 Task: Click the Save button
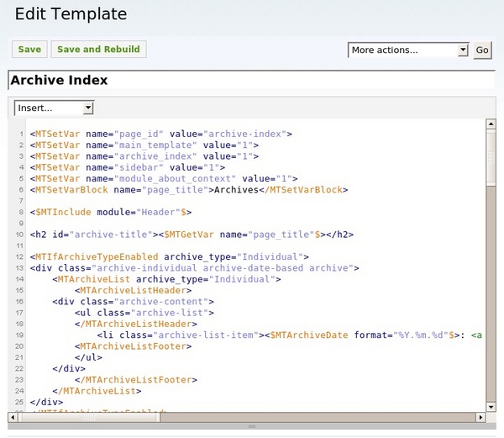(x=29, y=50)
